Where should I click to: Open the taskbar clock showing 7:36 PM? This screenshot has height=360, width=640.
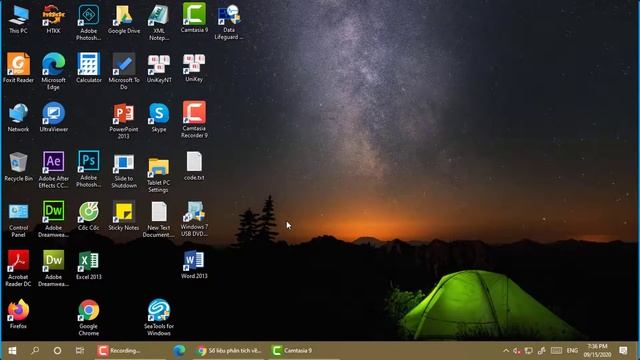click(x=598, y=351)
